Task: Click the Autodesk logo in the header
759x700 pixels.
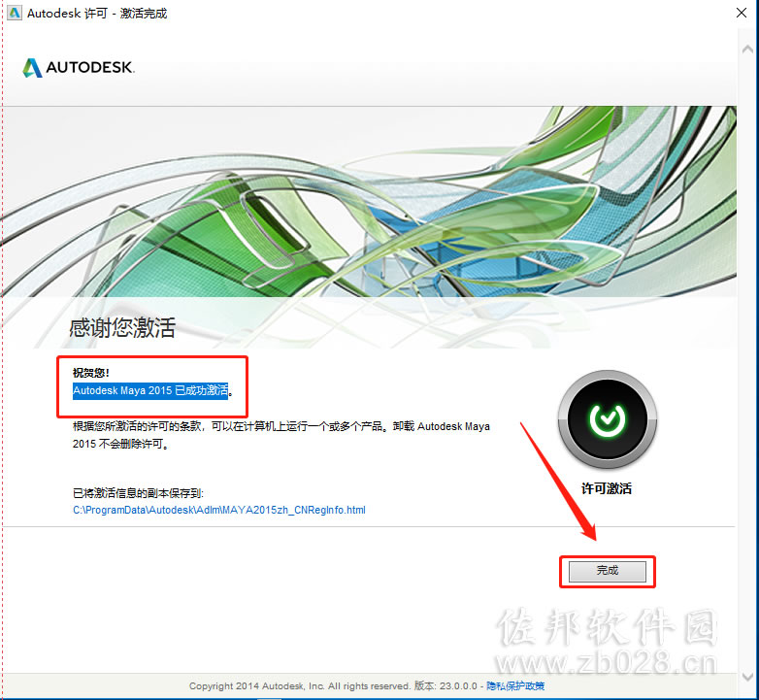Action: pos(79,67)
